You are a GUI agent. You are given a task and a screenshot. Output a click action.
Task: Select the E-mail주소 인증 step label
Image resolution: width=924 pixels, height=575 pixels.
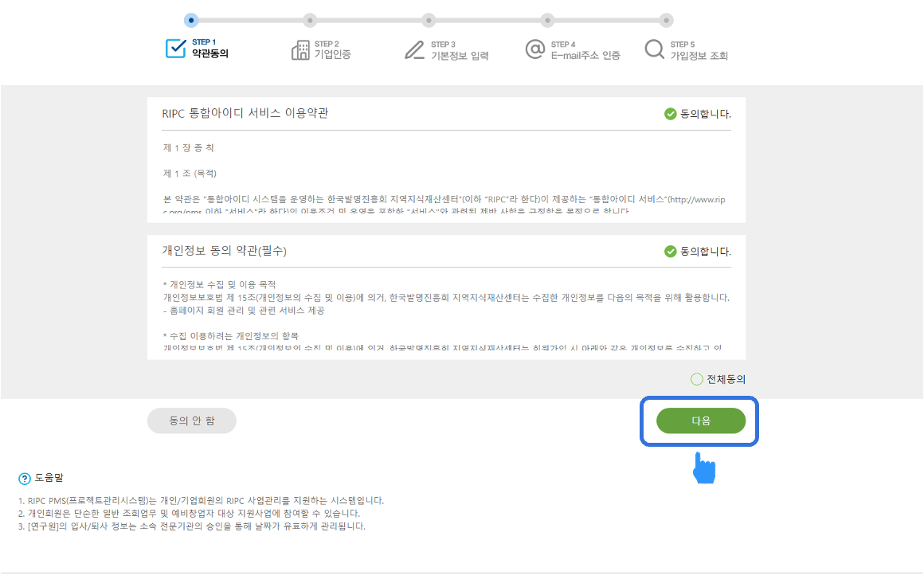pos(585,56)
